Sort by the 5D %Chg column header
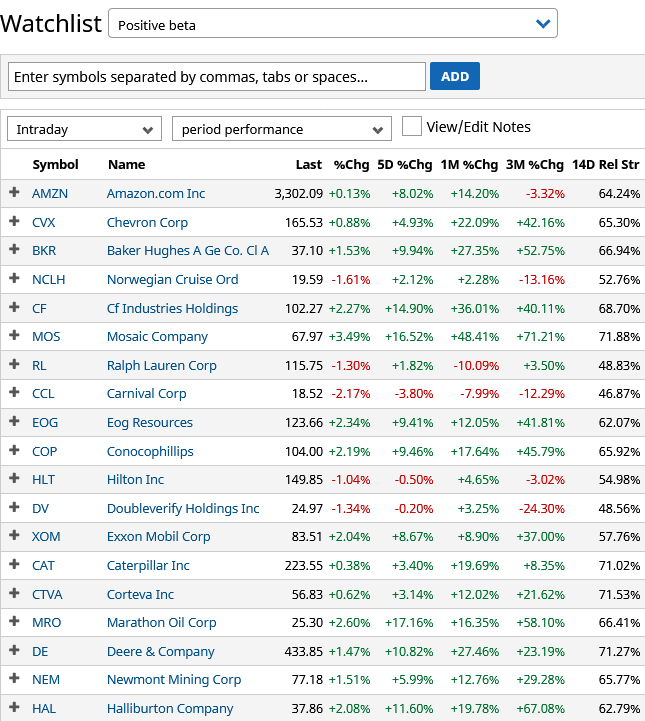 405,165
